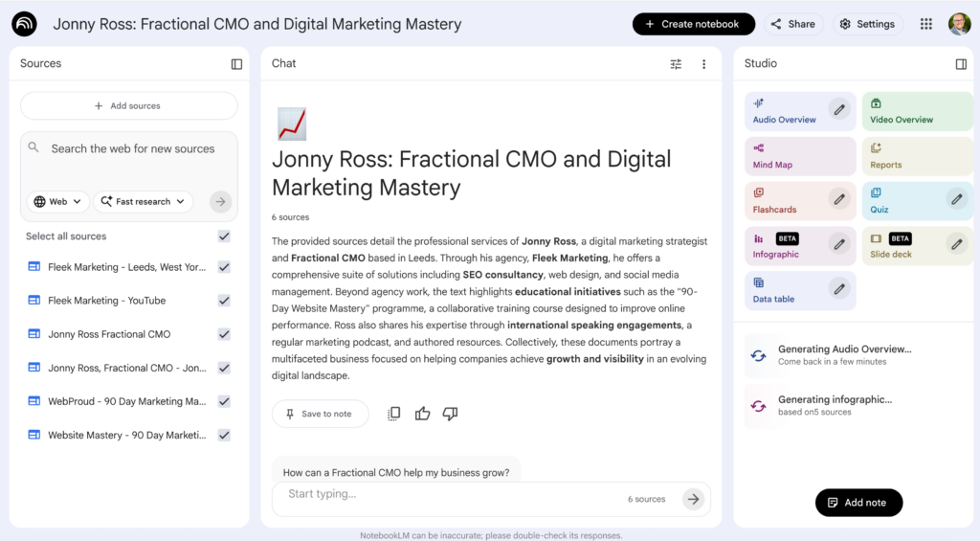Uncheck WebProud - 90 Day Marketing source
Viewport: 980px width, 541px height.
click(224, 401)
